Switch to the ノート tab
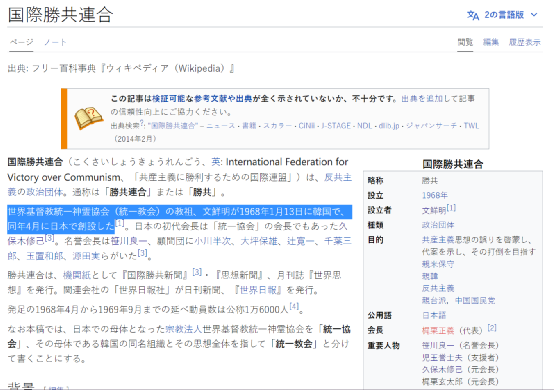554x390 pixels. point(55,42)
